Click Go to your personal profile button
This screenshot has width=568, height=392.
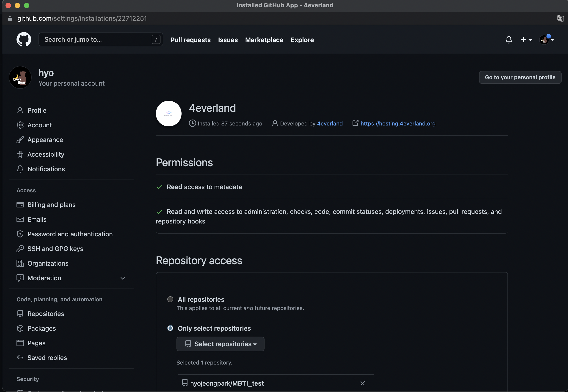(520, 77)
